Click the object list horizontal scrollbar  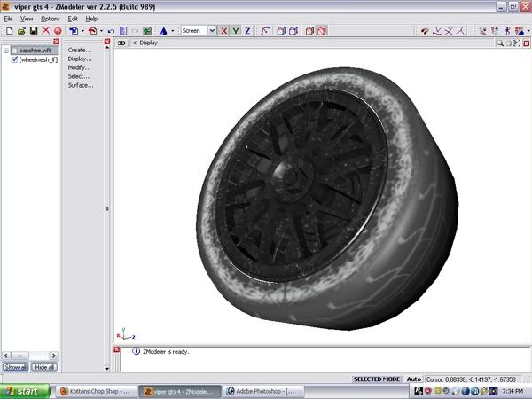(29, 356)
